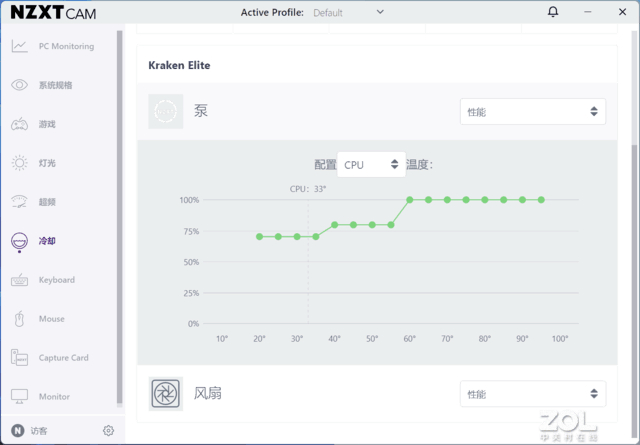Click the fan icon next to 风扇
The height and width of the screenshot is (445, 640).
point(166,393)
